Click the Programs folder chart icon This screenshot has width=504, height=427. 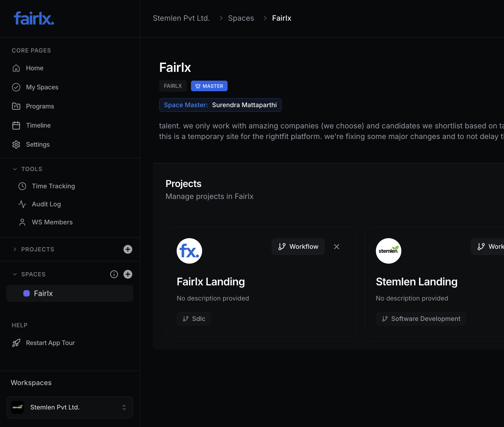click(16, 106)
